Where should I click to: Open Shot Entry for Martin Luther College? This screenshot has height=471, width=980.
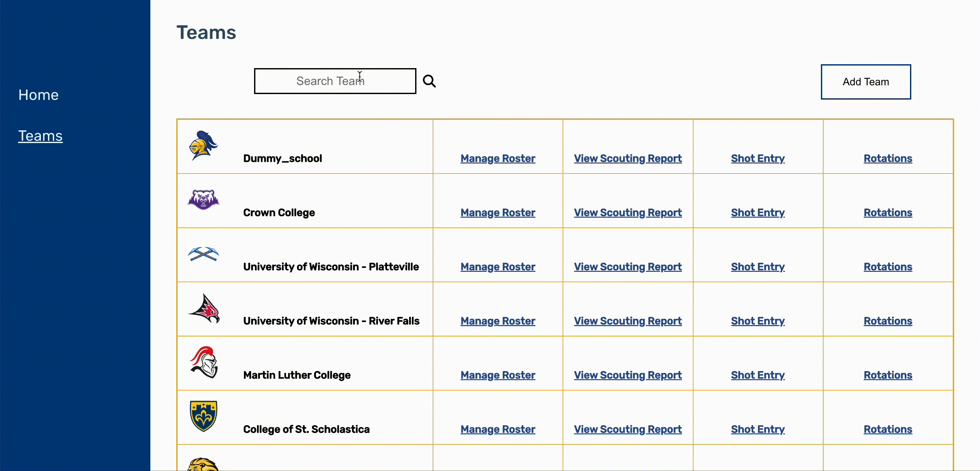click(x=757, y=375)
